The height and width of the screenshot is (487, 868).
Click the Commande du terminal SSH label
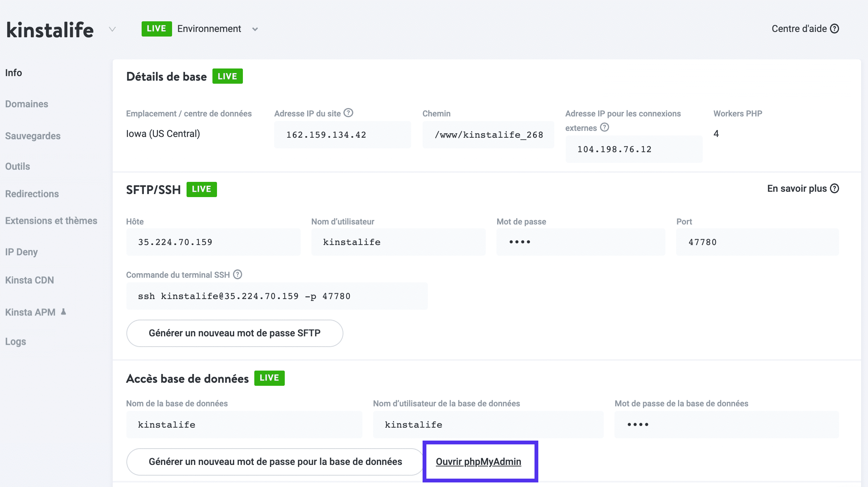coord(178,275)
